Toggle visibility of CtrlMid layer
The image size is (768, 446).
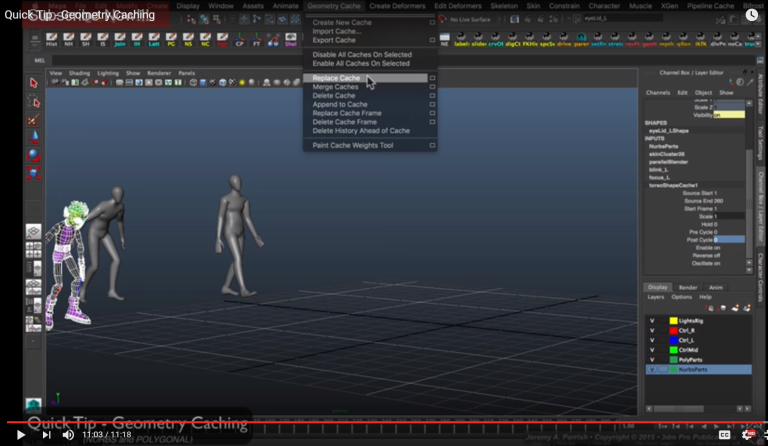652,350
